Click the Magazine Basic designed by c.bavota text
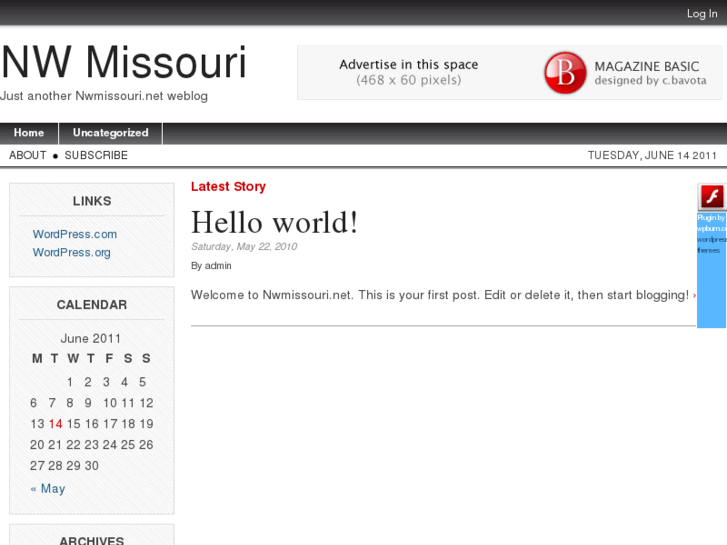This screenshot has width=727, height=545. [x=650, y=73]
